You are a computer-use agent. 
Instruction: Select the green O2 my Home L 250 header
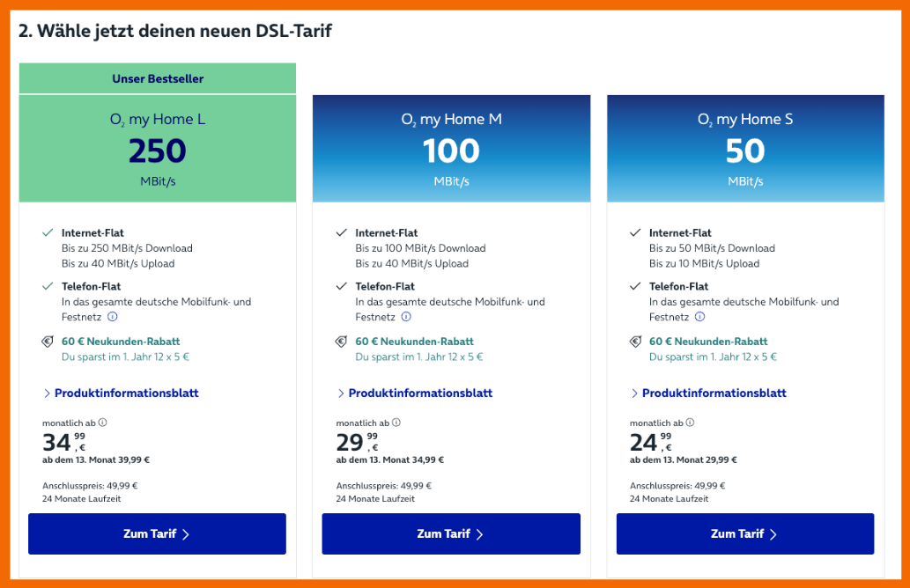coord(158,149)
